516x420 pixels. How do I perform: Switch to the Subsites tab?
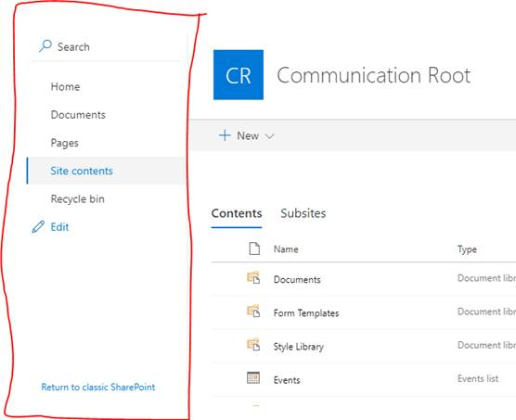click(303, 213)
